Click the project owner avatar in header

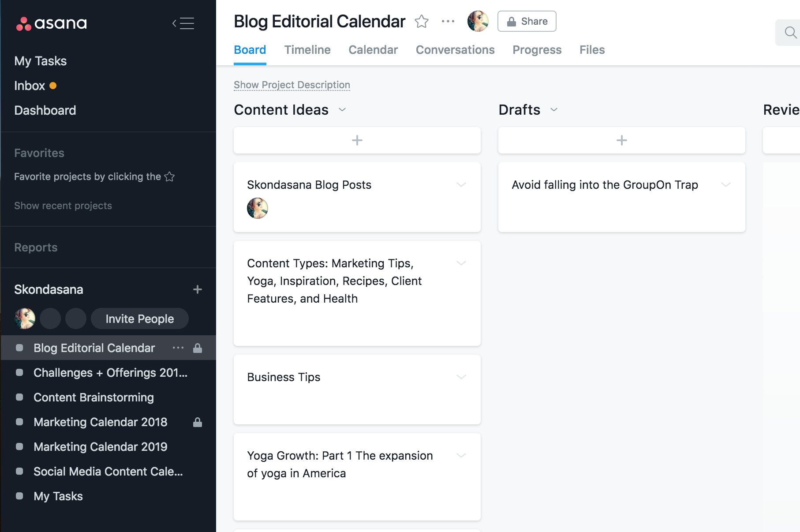(478, 21)
